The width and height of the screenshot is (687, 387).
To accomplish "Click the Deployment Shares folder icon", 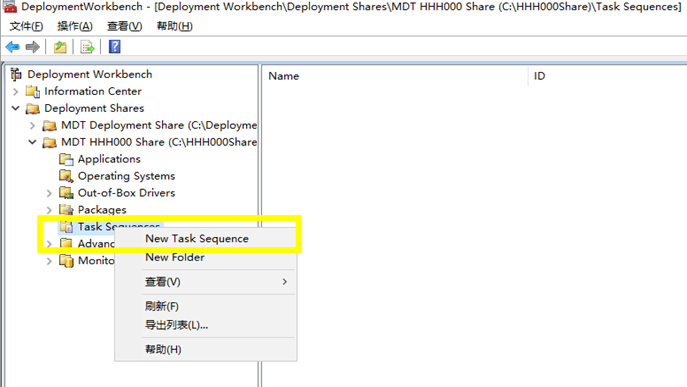I will pyautogui.click(x=33, y=108).
